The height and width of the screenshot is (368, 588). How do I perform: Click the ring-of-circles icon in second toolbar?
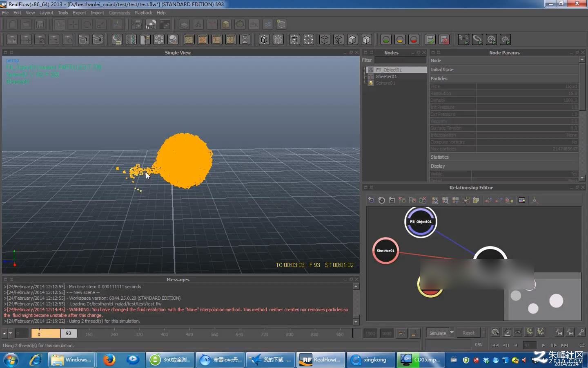click(x=159, y=40)
